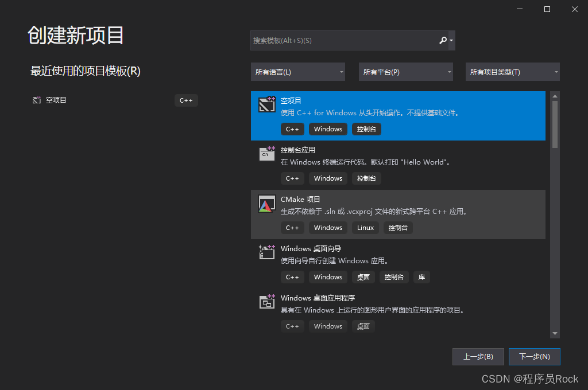Click the search magnifier icon
This screenshot has width=588, height=390.
443,40
